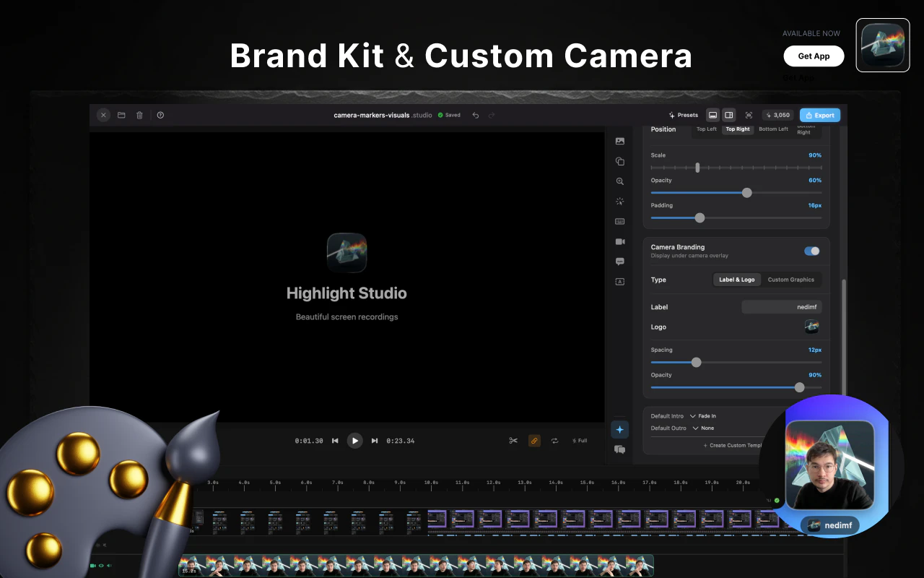
Task: Click Get App in the top right corner
Action: click(814, 56)
